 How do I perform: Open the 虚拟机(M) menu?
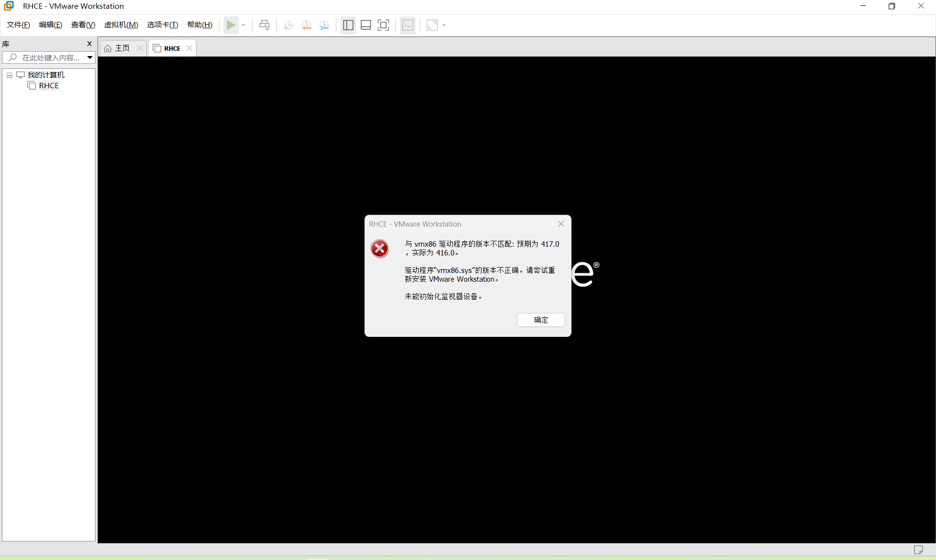pos(121,25)
